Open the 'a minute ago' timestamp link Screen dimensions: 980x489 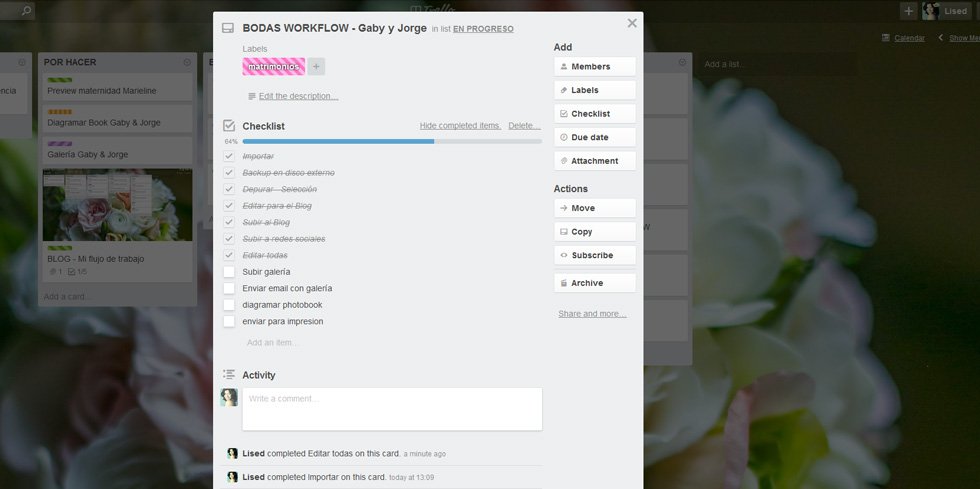click(x=424, y=454)
